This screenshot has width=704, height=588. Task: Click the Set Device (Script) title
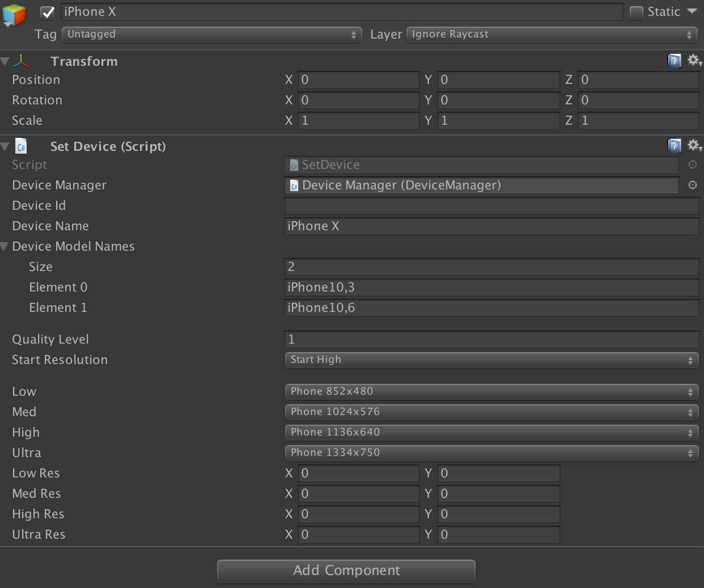click(x=108, y=146)
